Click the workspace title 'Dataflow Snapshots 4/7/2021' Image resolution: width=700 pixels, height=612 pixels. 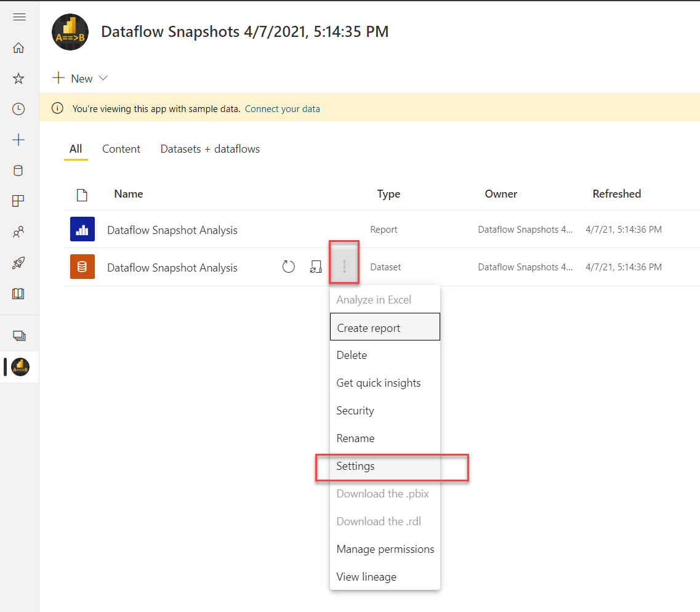[x=244, y=31]
